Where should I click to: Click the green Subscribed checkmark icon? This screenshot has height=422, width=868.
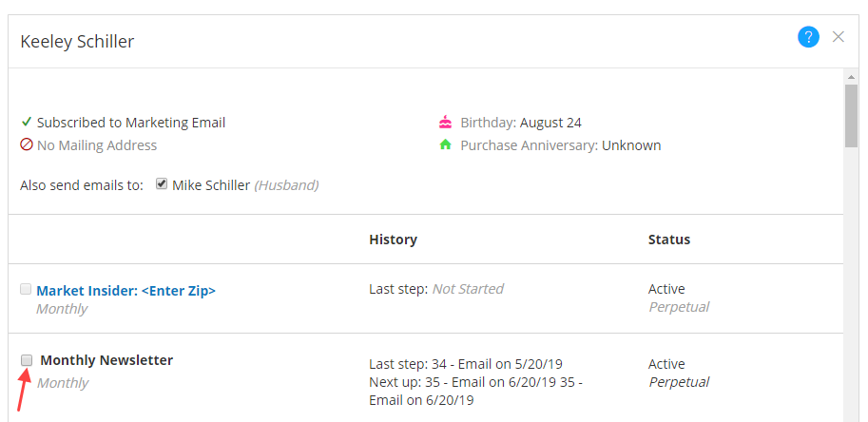[x=27, y=123]
